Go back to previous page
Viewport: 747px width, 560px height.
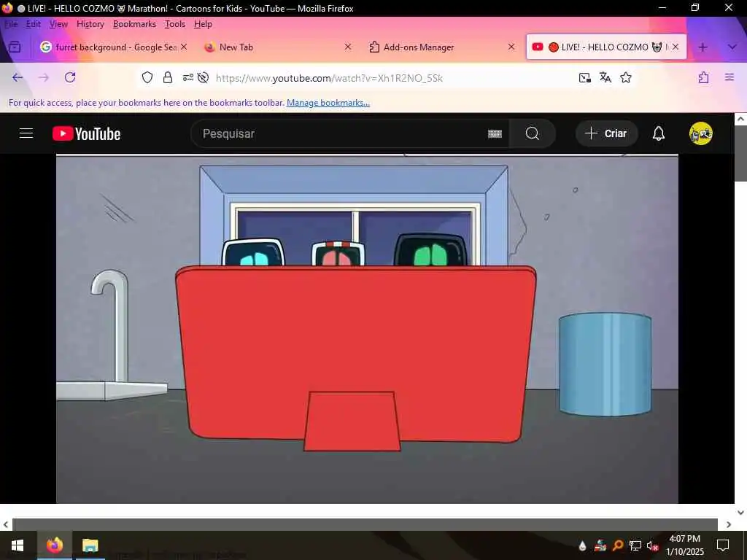[x=18, y=77]
